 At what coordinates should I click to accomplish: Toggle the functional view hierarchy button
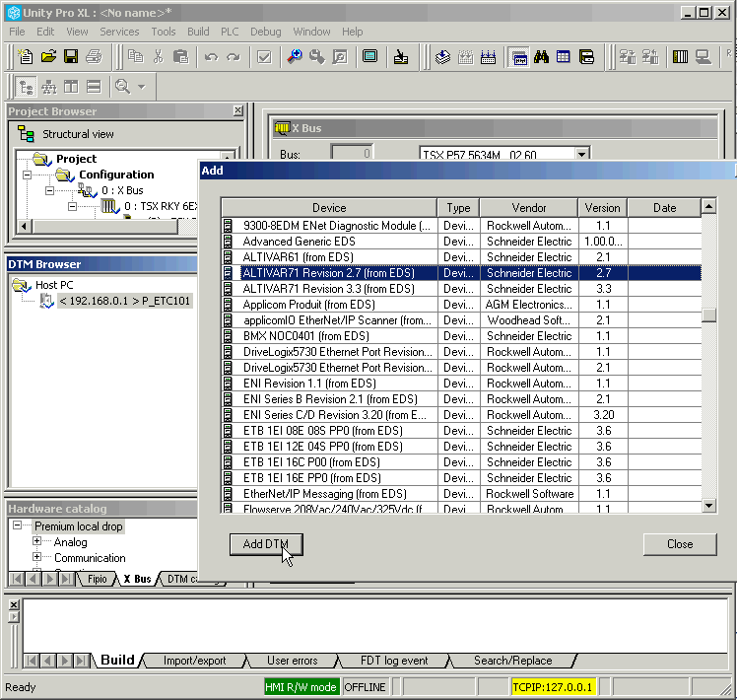(x=49, y=87)
